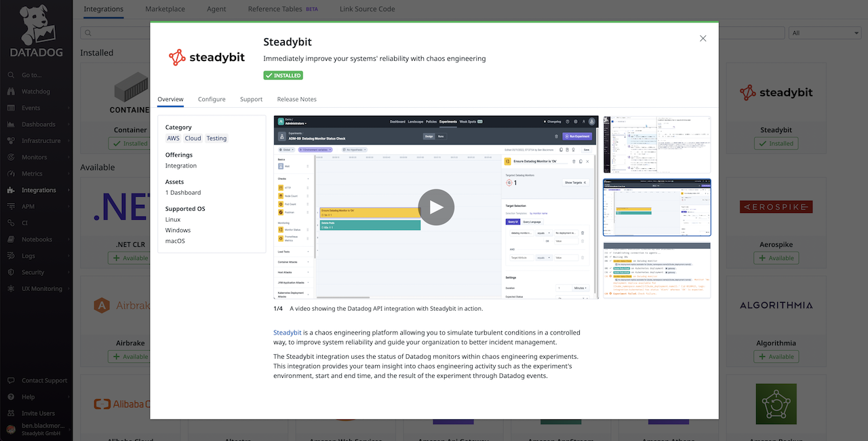Play the Steadybit integration video
The image size is (868, 441).
point(436,207)
